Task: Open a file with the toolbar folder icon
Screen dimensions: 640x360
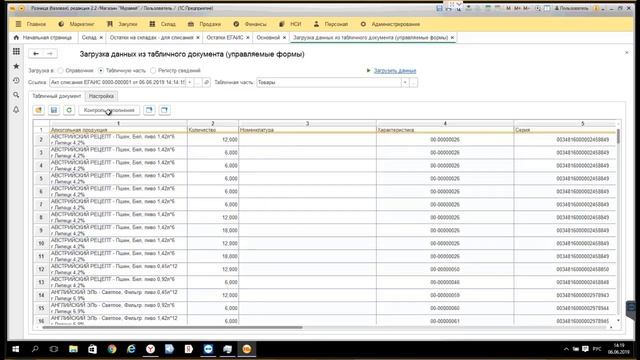Action: click(x=39, y=110)
